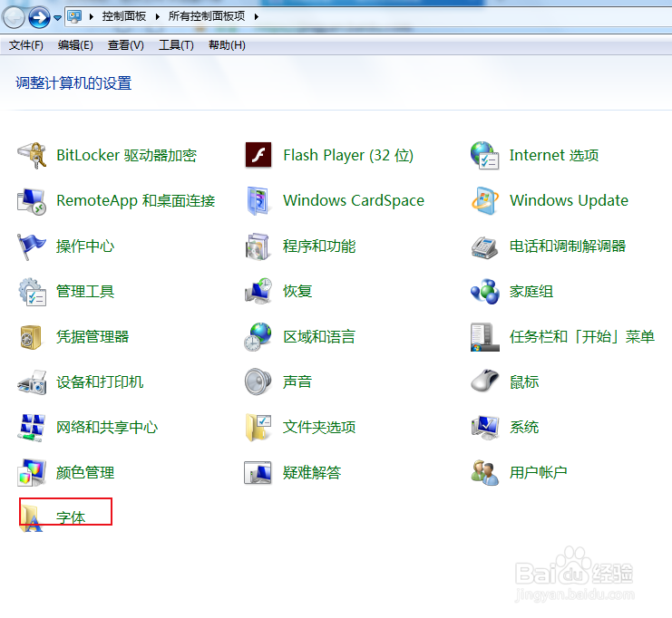Click the 区域和语言 globe icon

(258, 337)
